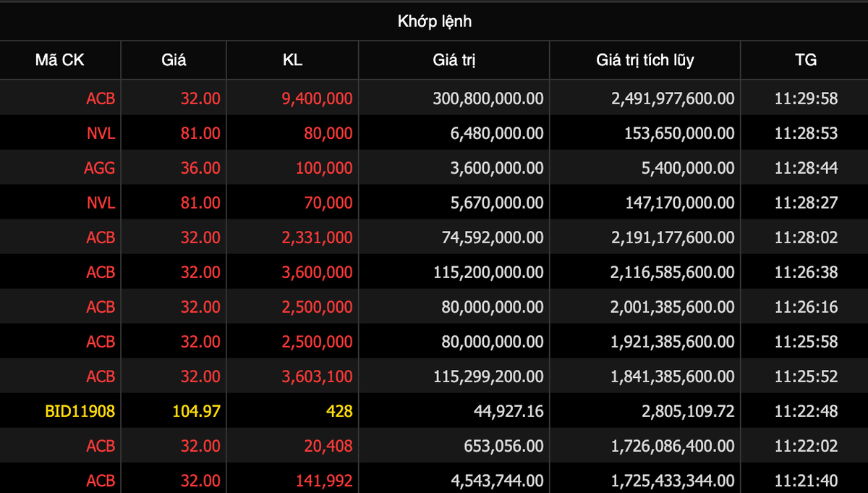This screenshot has width=868, height=493.
Task: Click the KL column header
Action: click(x=292, y=59)
